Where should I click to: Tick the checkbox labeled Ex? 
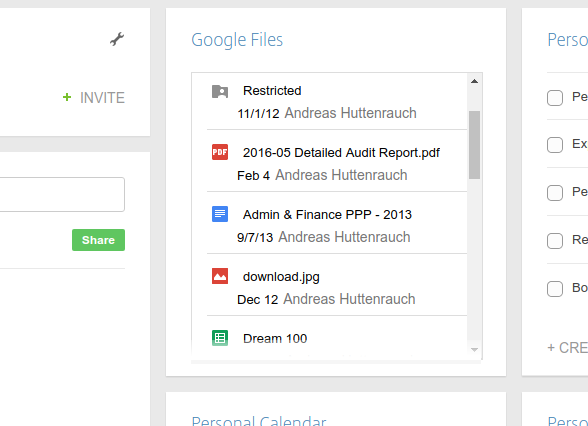pos(555,145)
